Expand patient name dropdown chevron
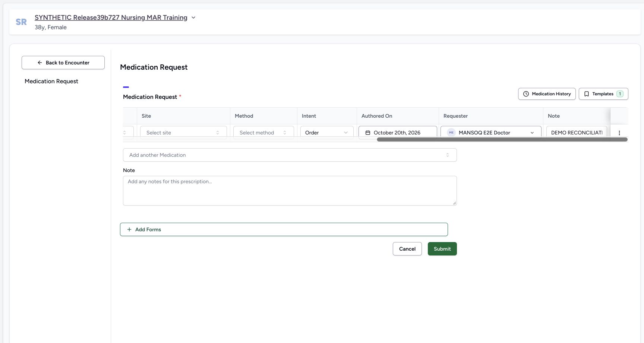 [193, 18]
